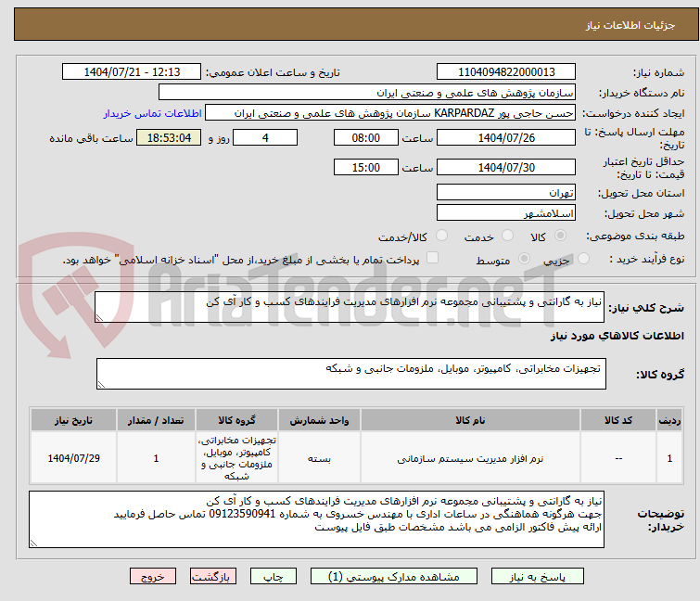This screenshot has height=601, width=700.
Task: Click the 15:00 validity time field
Action: [x=365, y=168]
